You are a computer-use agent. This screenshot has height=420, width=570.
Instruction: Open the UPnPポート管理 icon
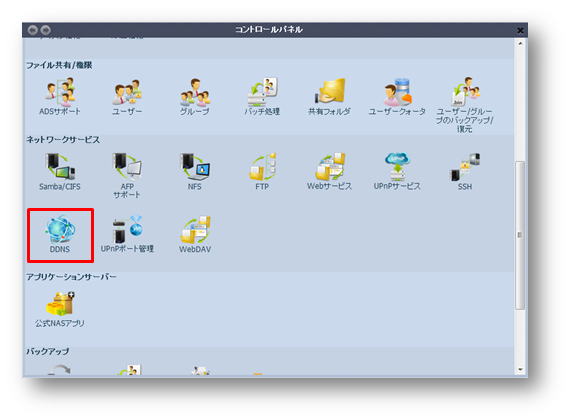[x=127, y=235]
